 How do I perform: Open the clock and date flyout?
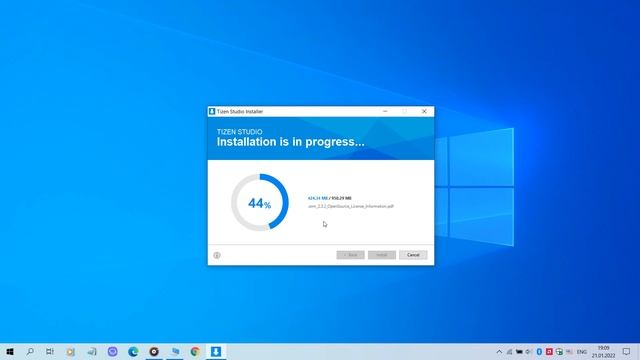pos(603,352)
